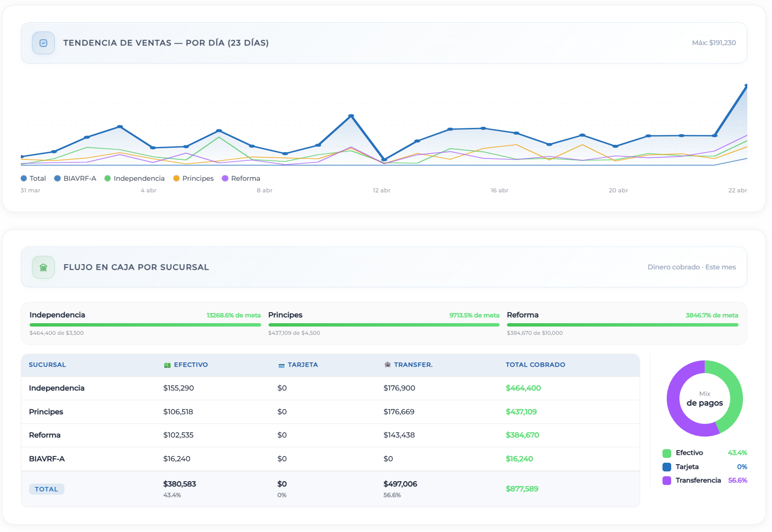
Task: Toggle the Reforma series in the chart legend
Action: [241, 178]
